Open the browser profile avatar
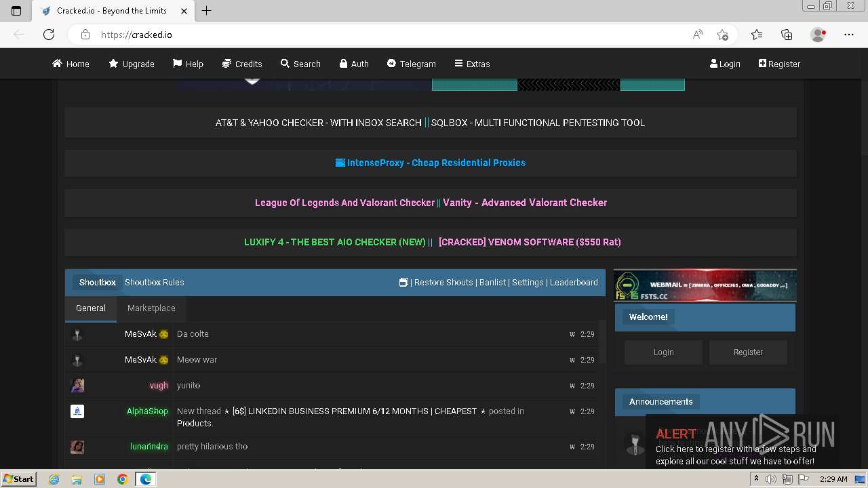 click(x=818, y=35)
